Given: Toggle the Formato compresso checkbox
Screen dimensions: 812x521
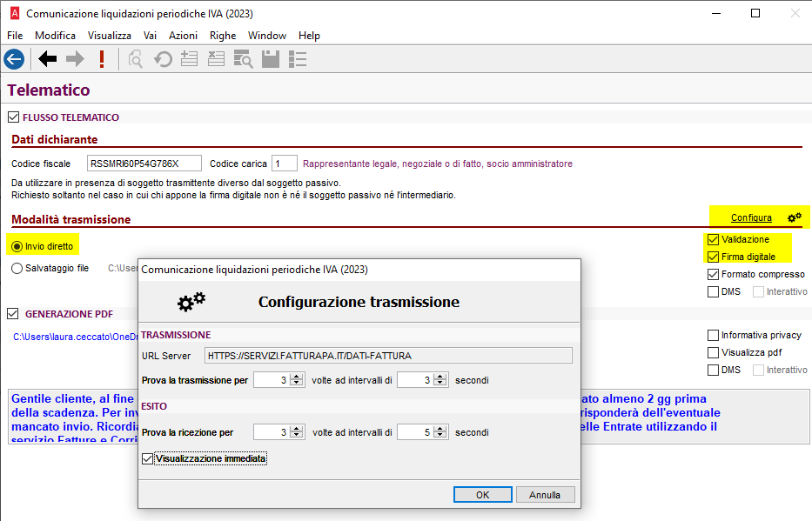Looking at the screenshot, I should pyautogui.click(x=713, y=274).
